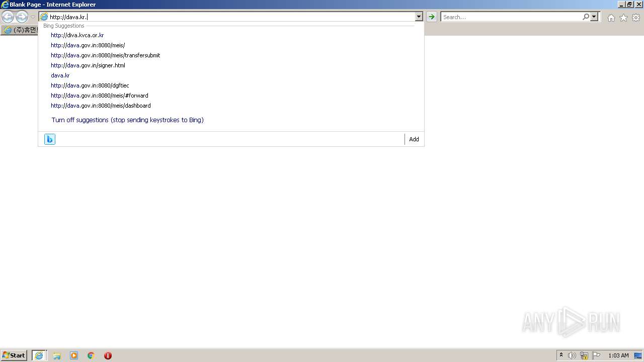The image size is (644, 362).
Task: Choose suggestion ending in meis/#forward
Action: pyautogui.click(x=99, y=96)
